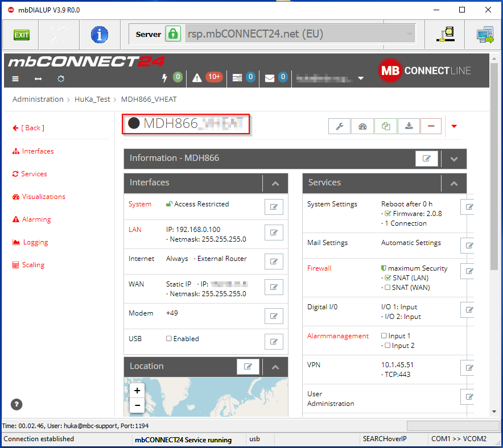Viewport: 503px width, 448px height.
Task: Click the green copy device button
Action: 386,126
